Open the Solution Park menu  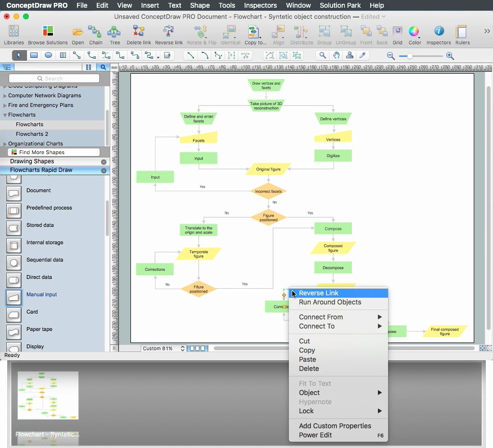pos(340,5)
